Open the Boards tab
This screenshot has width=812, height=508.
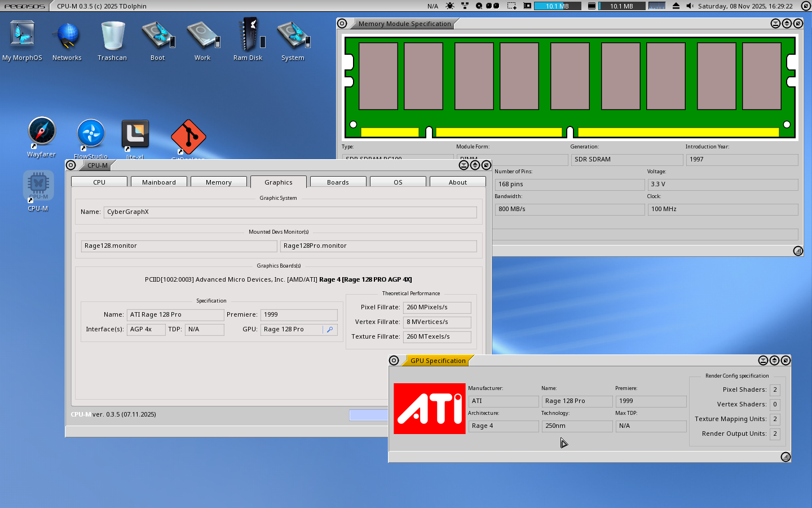coord(338,182)
